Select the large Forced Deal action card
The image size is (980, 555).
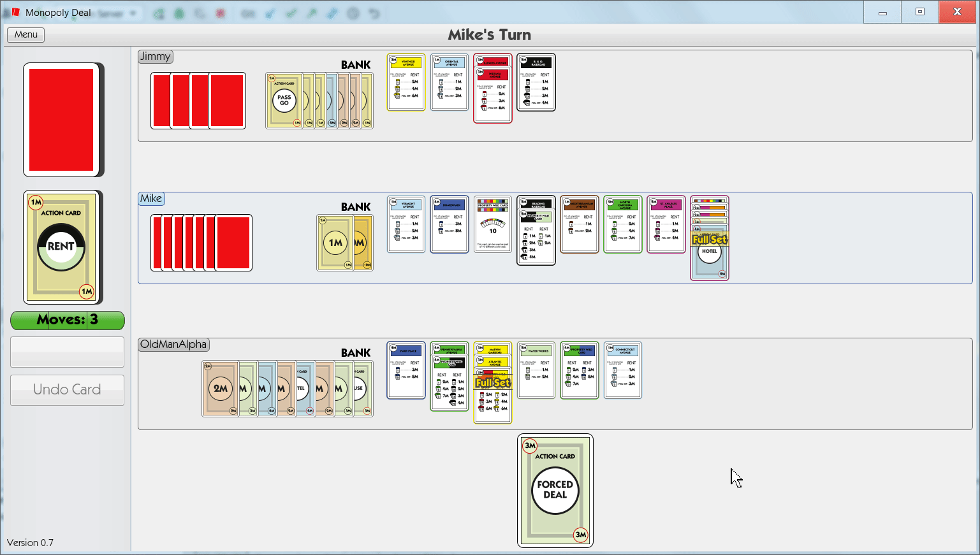pyautogui.click(x=555, y=491)
